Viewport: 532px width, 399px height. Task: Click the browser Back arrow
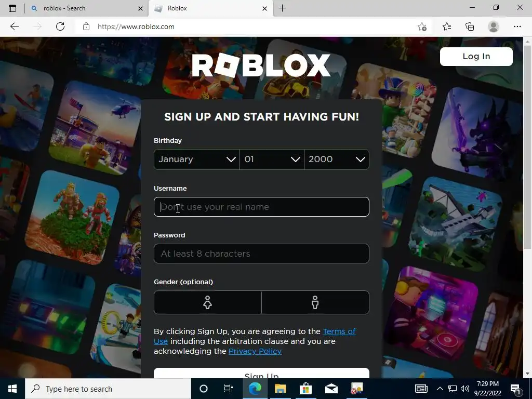click(14, 26)
